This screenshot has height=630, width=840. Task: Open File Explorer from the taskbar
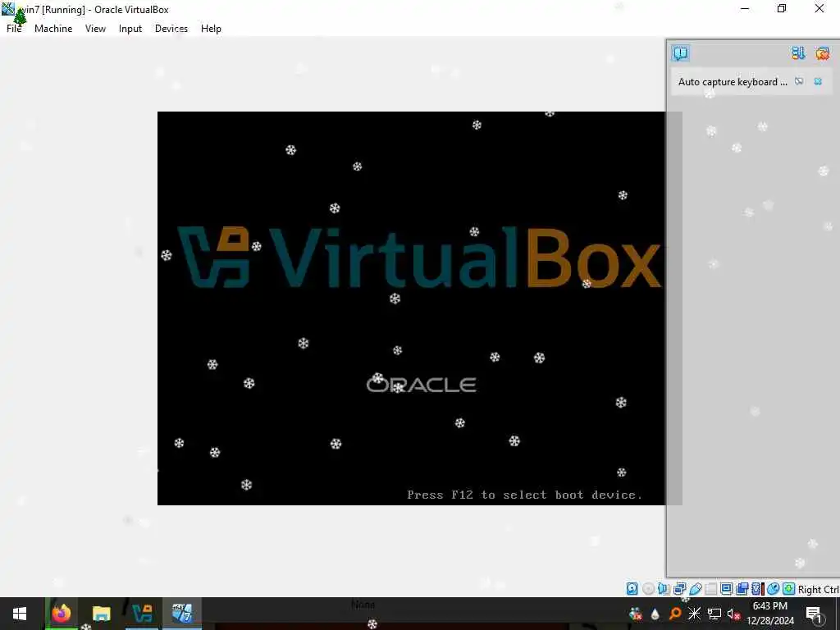101,614
